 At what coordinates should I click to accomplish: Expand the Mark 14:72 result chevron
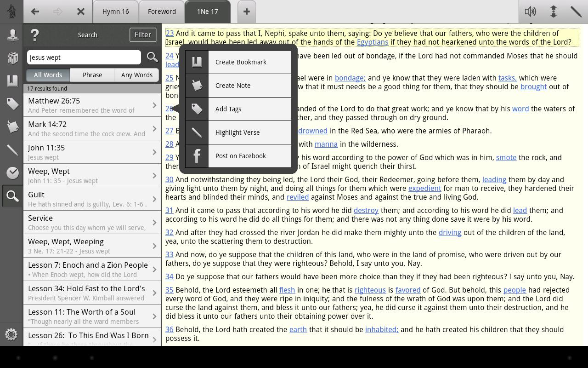[155, 129]
